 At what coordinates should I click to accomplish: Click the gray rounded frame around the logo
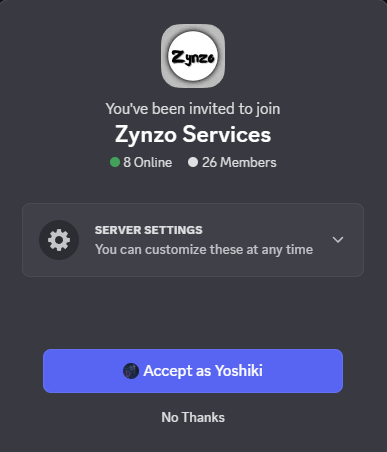193,56
